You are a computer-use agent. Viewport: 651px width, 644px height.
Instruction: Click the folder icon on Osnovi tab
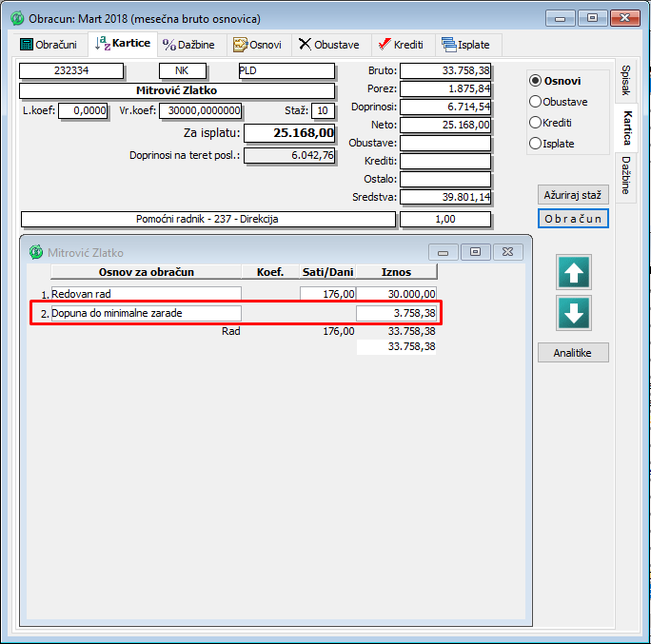click(240, 45)
